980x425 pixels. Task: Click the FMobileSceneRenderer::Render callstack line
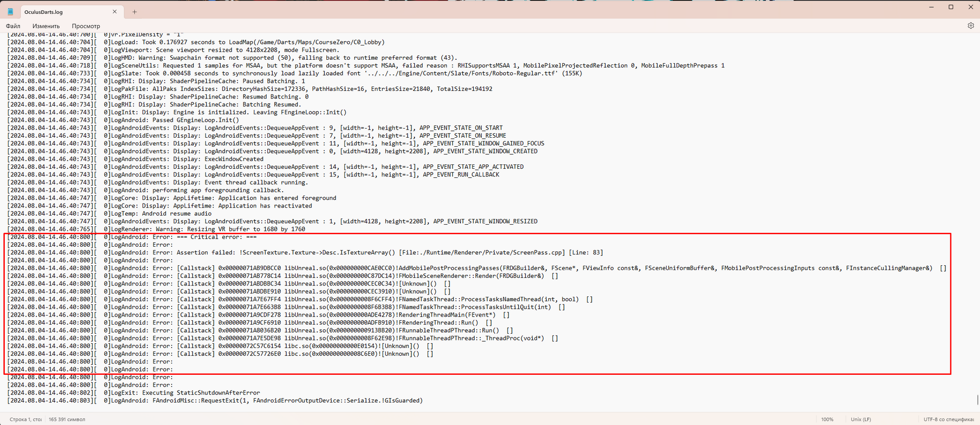coord(283,276)
